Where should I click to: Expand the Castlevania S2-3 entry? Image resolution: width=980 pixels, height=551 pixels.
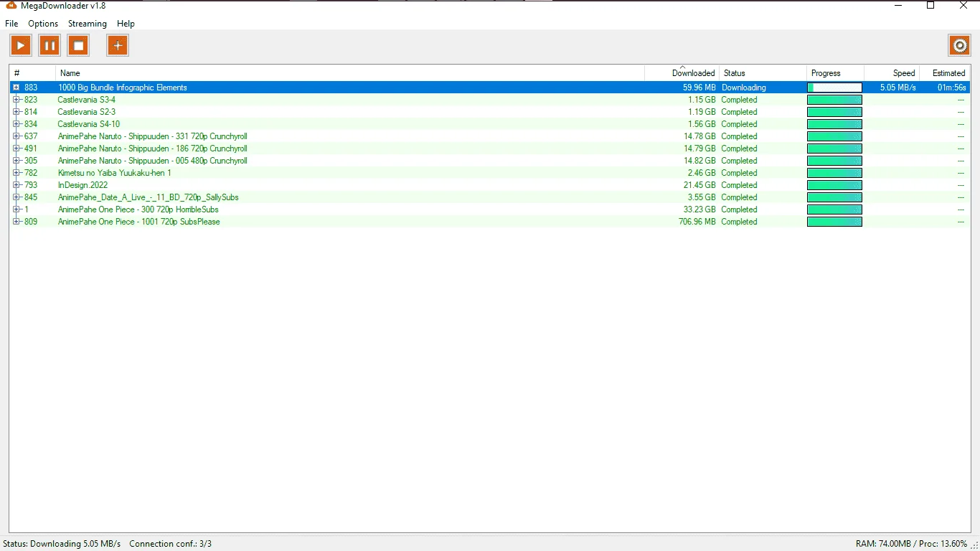click(x=17, y=112)
